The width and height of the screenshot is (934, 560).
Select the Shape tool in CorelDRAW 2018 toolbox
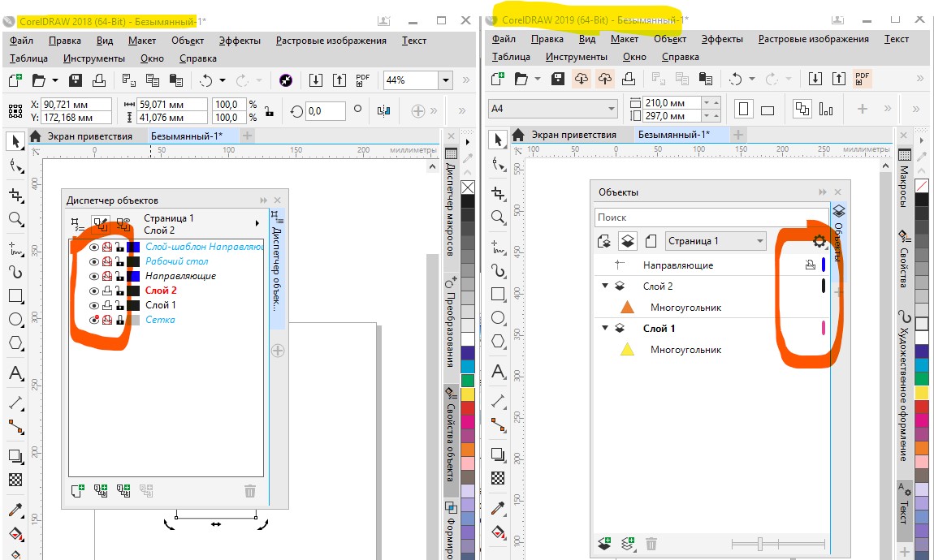[x=16, y=166]
